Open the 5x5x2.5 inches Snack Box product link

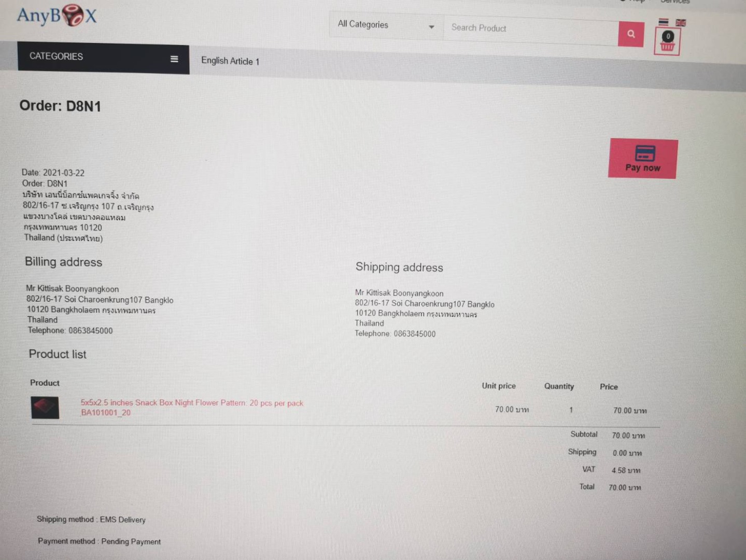(x=192, y=402)
